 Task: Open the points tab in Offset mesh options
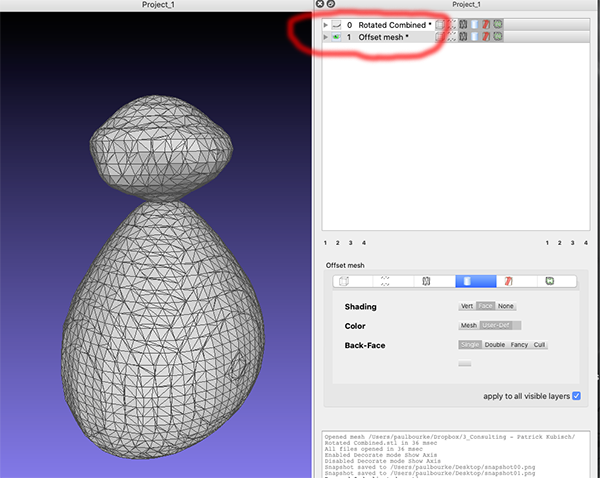tap(393, 281)
